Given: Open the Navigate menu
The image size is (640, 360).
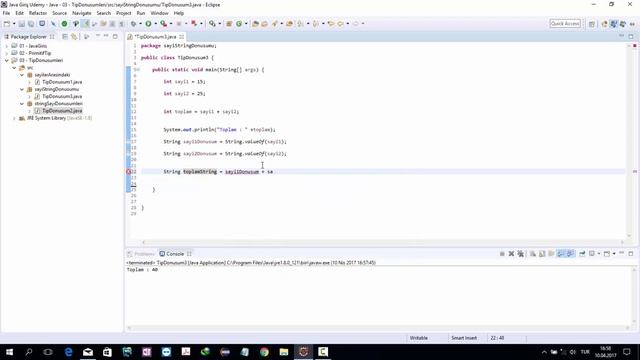Looking at the screenshot, I should point(82,13).
